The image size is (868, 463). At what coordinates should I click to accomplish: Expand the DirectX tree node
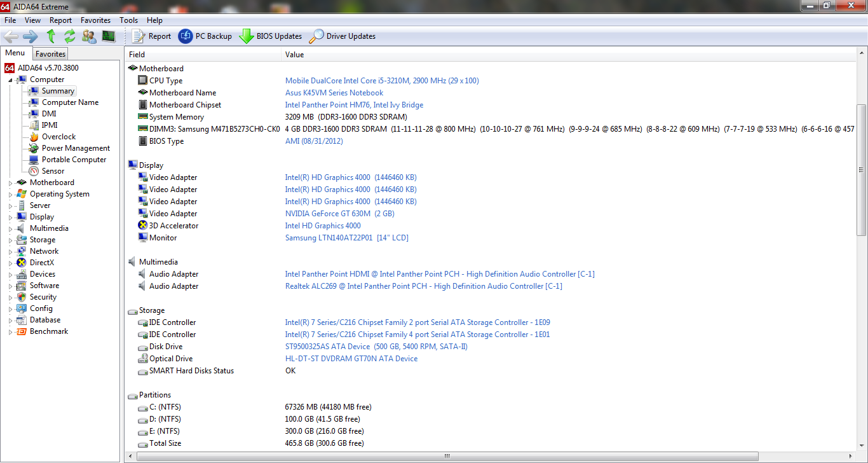10,263
